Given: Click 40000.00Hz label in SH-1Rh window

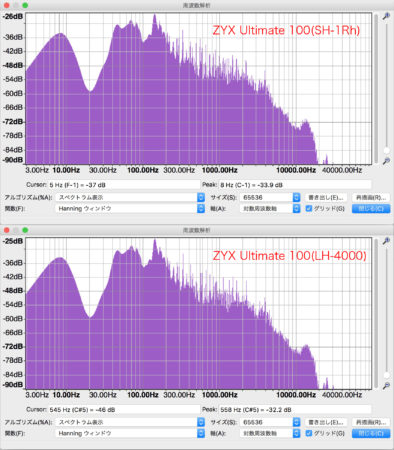Looking at the screenshot, I should [x=342, y=170].
